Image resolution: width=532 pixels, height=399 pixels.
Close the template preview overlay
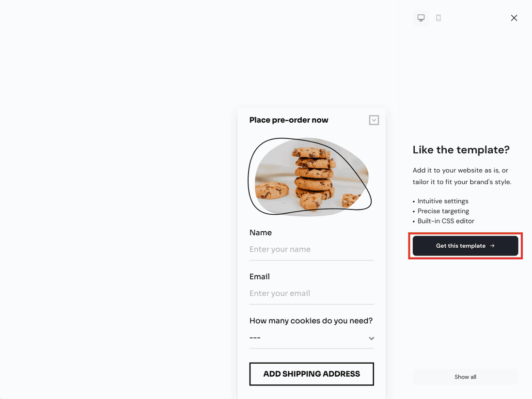coord(514,17)
